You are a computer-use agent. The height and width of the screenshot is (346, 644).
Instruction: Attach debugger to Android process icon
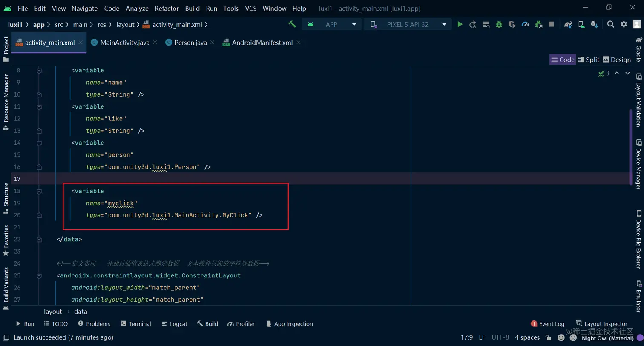538,24
